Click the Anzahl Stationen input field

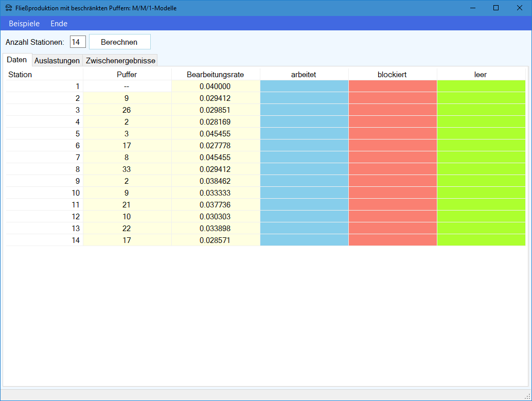click(78, 42)
